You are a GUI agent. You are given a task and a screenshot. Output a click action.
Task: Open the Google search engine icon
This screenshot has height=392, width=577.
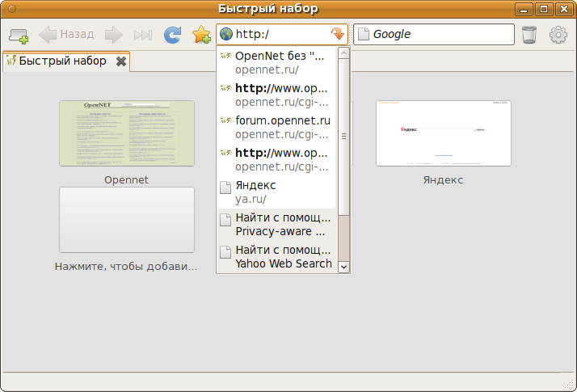click(x=363, y=34)
